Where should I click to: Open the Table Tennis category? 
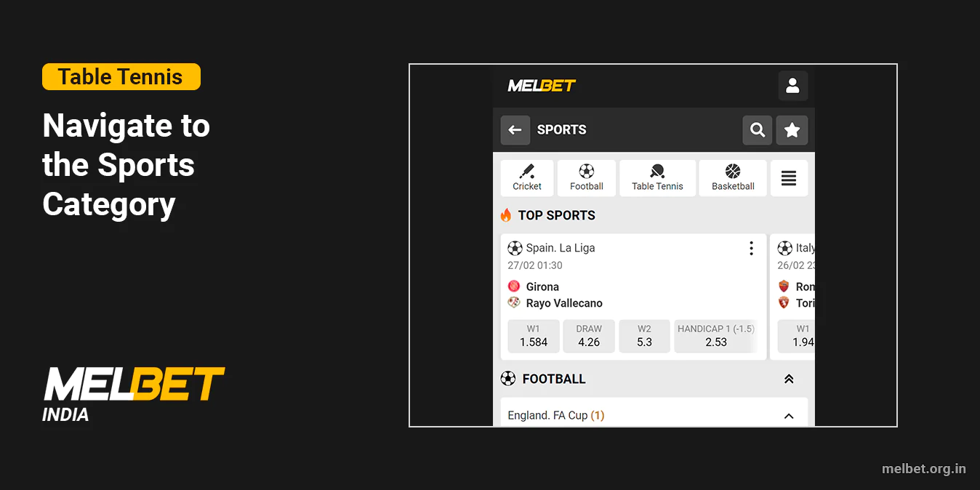pos(656,177)
